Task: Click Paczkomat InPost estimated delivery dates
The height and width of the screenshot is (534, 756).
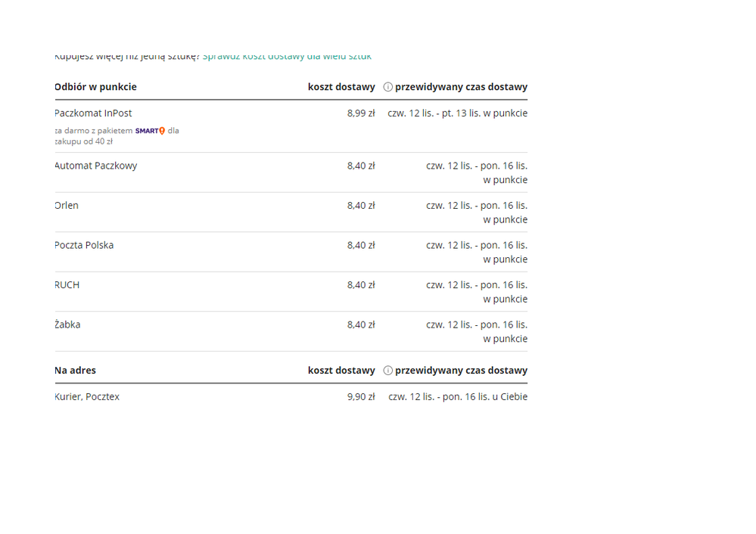Action: tap(457, 113)
